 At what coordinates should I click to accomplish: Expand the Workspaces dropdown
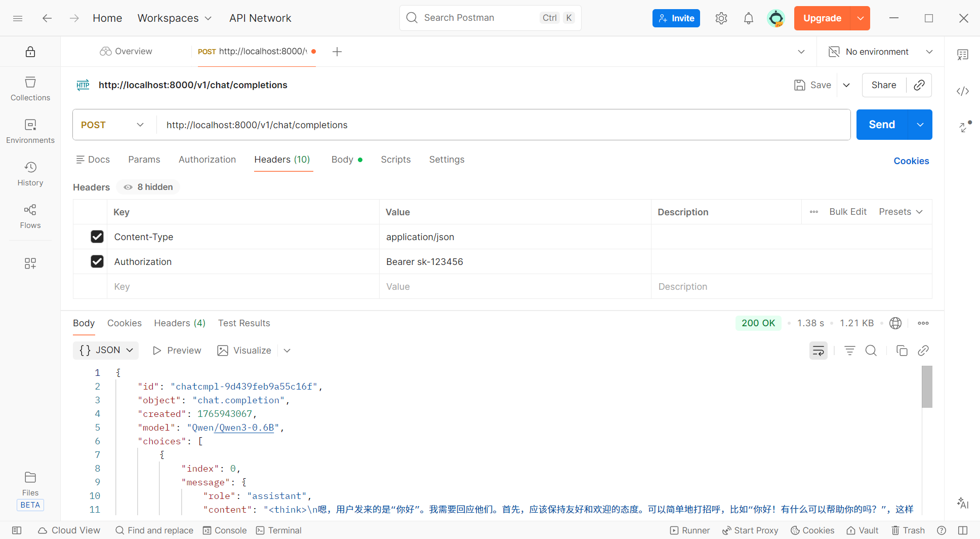point(175,18)
